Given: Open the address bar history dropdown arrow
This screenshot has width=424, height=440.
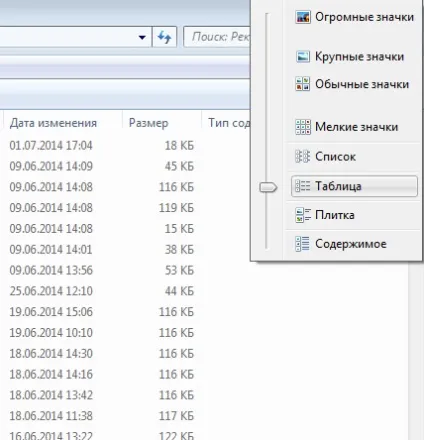Looking at the screenshot, I should (x=142, y=37).
